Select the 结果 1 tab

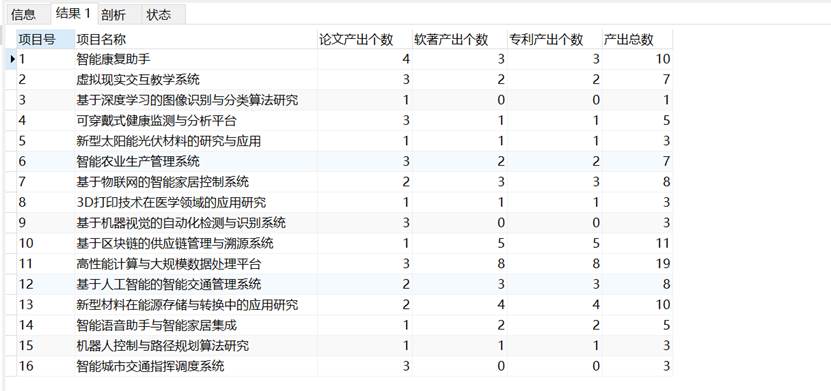coord(74,13)
